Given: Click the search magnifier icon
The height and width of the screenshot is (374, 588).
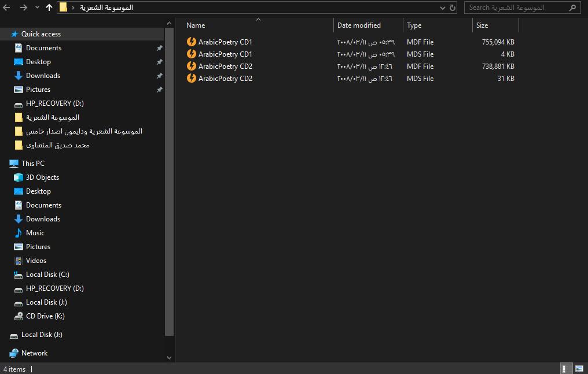Looking at the screenshot, I should pyautogui.click(x=573, y=8).
